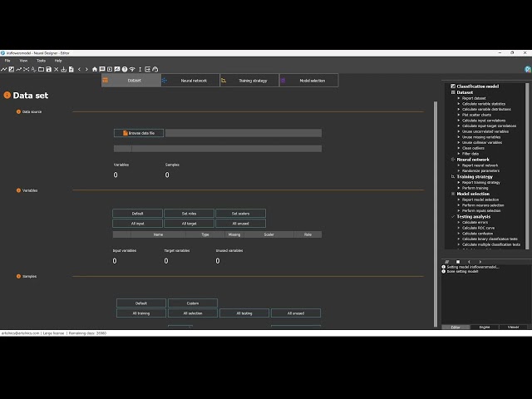Run the Filter data task
Image resolution: width=532 pixels, height=399 pixels.
470,154
